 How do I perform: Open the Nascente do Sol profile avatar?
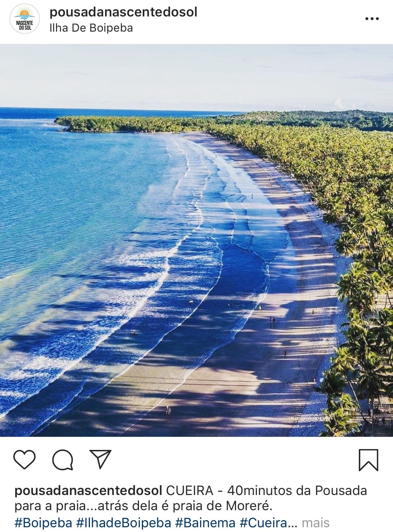(25, 19)
